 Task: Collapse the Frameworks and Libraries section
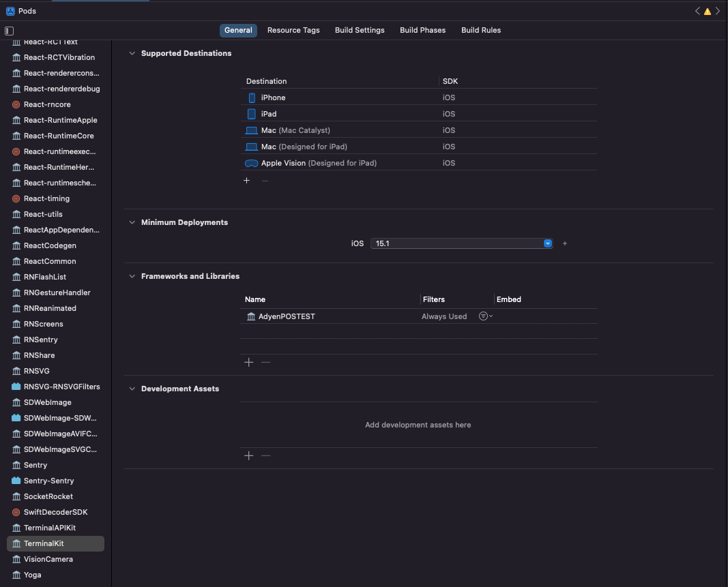[132, 276]
